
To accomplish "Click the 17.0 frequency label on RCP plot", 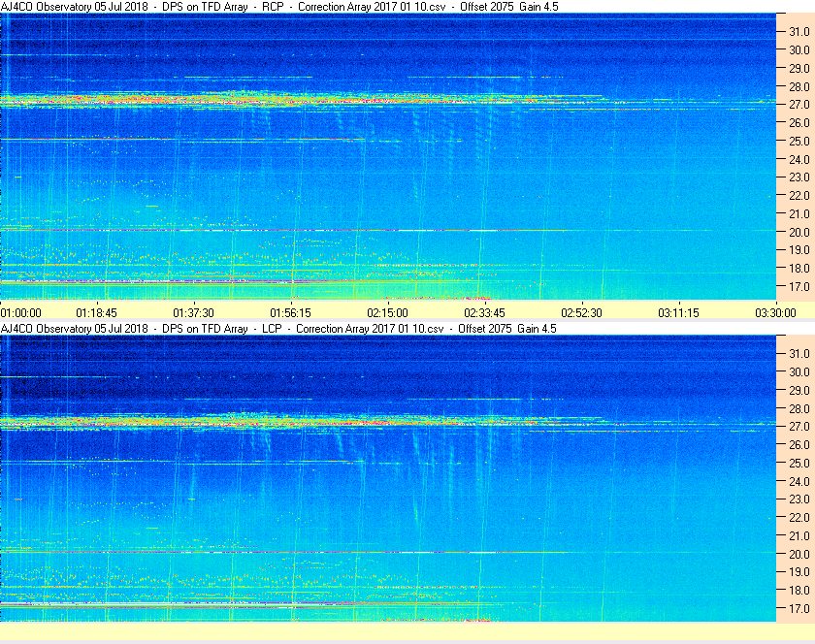I will (799, 286).
